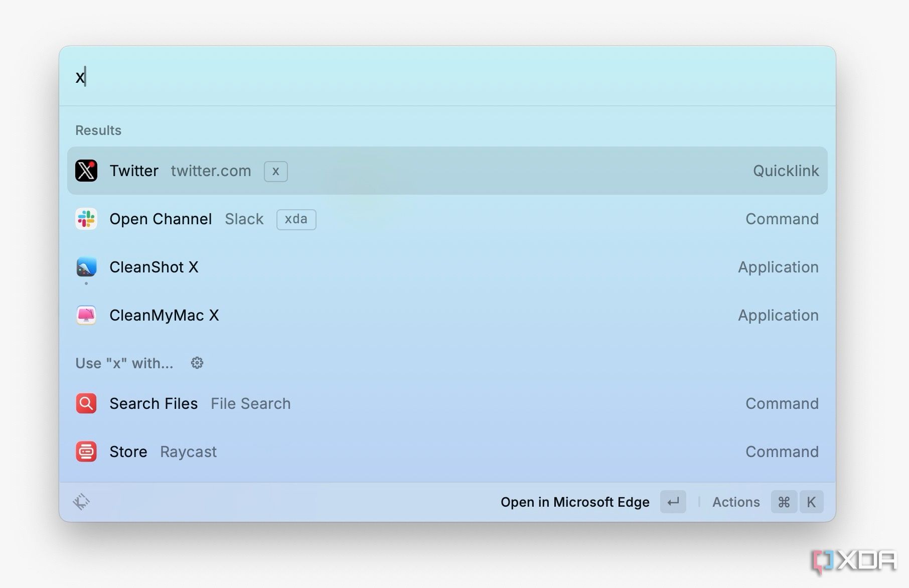The image size is (909, 588).
Task: Click the Raycast logo icon in footer
Action: coord(81,502)
